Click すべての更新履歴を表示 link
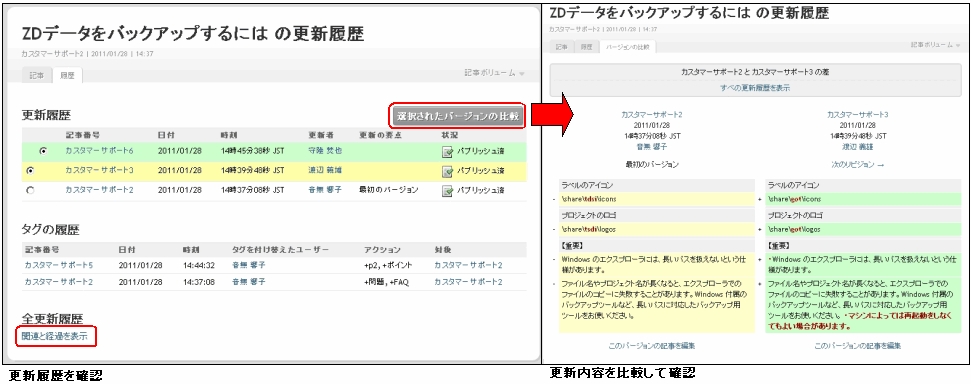 [x=754, y=88]
